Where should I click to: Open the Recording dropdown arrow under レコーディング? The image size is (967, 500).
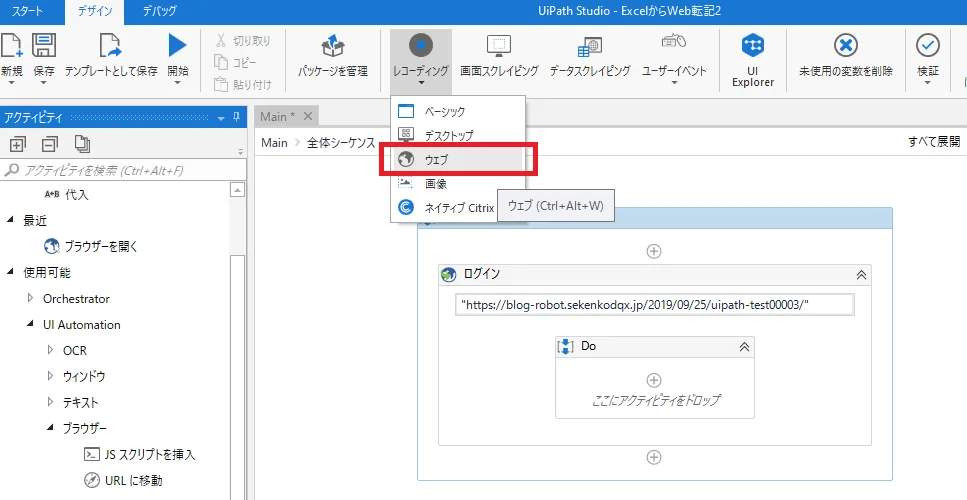421,83
